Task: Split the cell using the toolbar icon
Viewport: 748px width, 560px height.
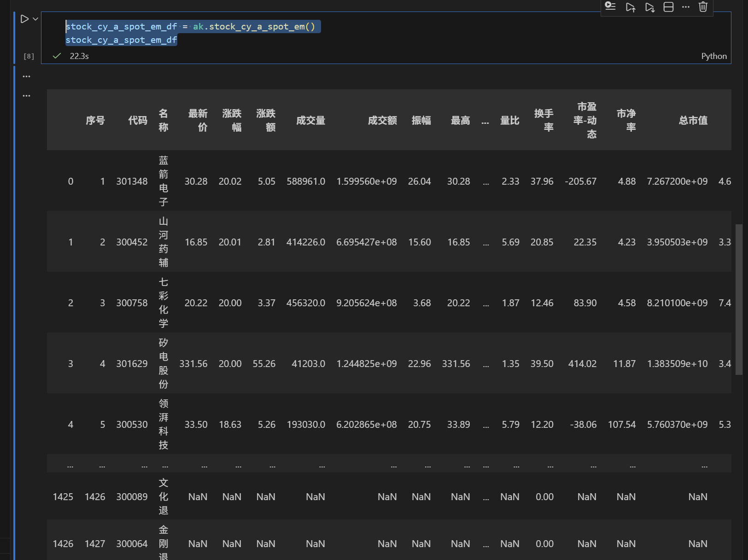Action: 668,7
